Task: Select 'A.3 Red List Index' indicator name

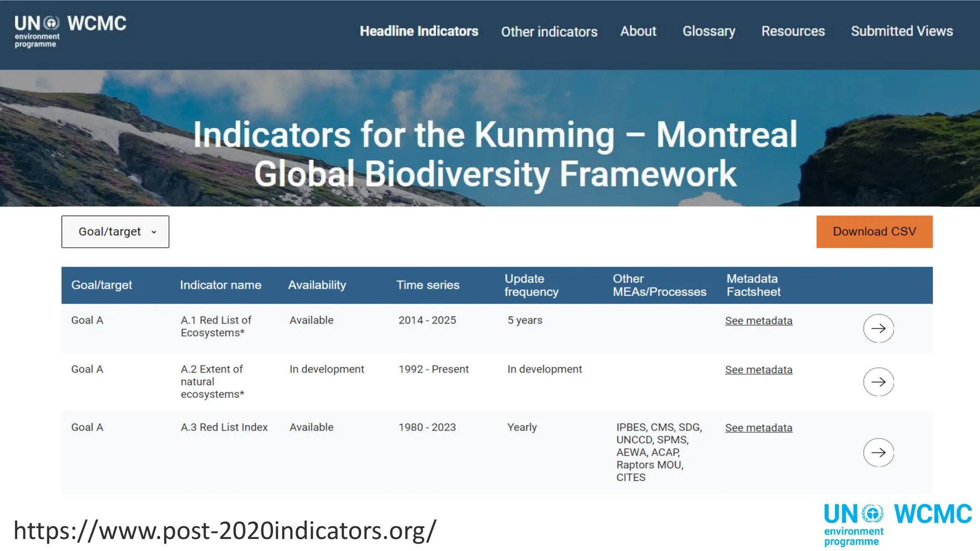Action: (224, 427)
